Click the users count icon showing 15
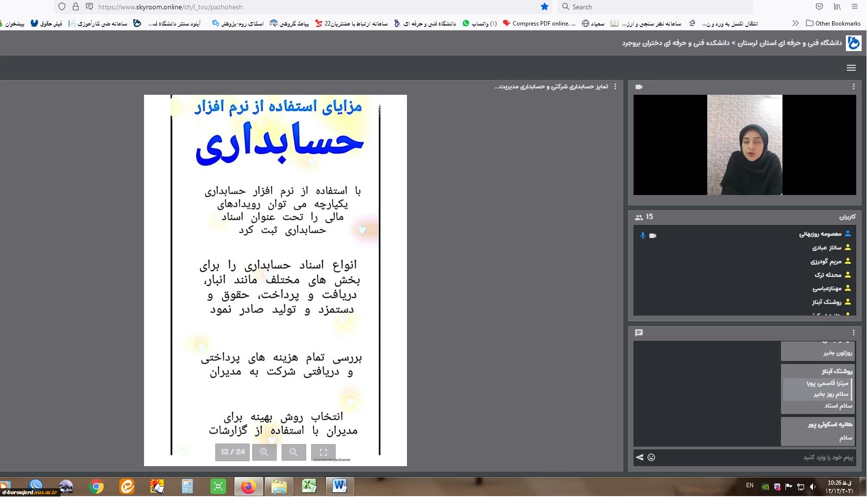 pos(639,217)
